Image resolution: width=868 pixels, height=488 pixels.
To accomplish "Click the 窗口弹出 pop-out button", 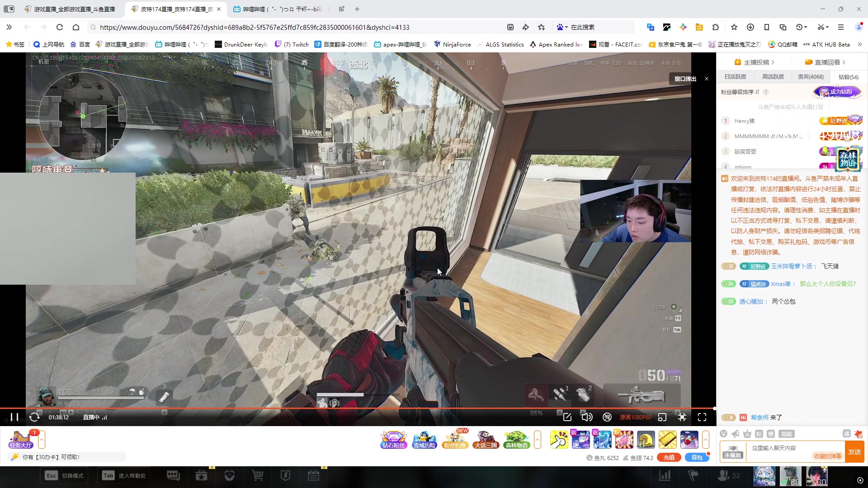I will (x=685, y=79).
